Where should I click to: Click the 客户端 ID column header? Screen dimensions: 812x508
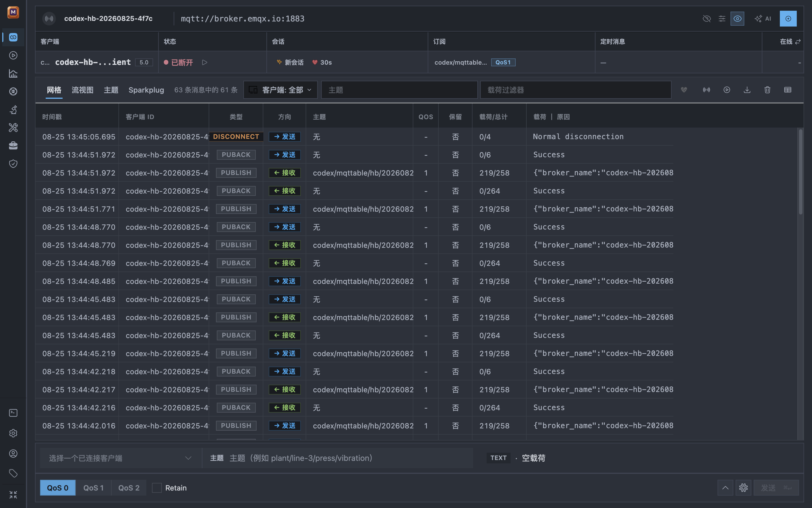coord(140,117)
